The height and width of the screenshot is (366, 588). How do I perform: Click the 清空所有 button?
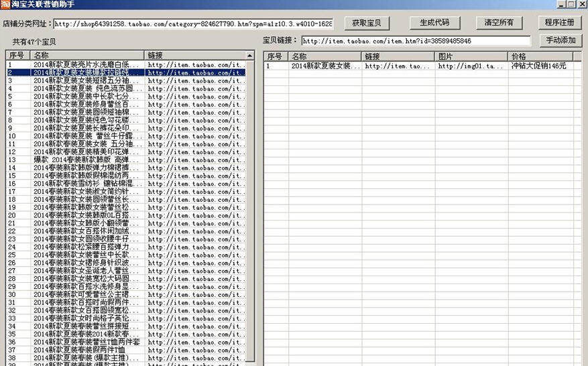coord(498,23)
